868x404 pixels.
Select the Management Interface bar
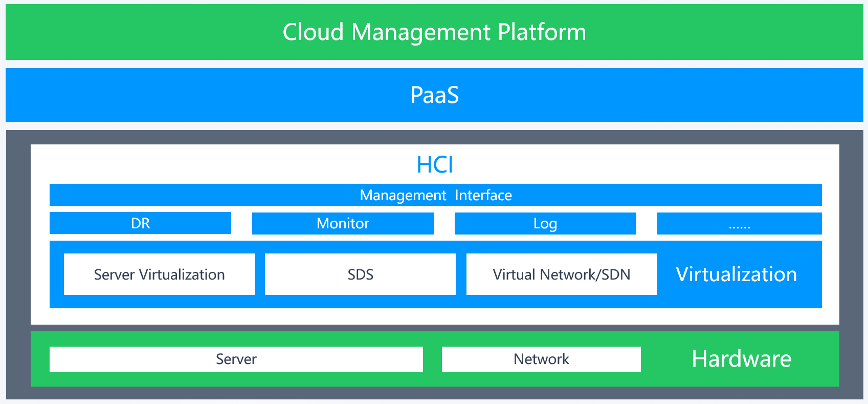click(435, 195)
